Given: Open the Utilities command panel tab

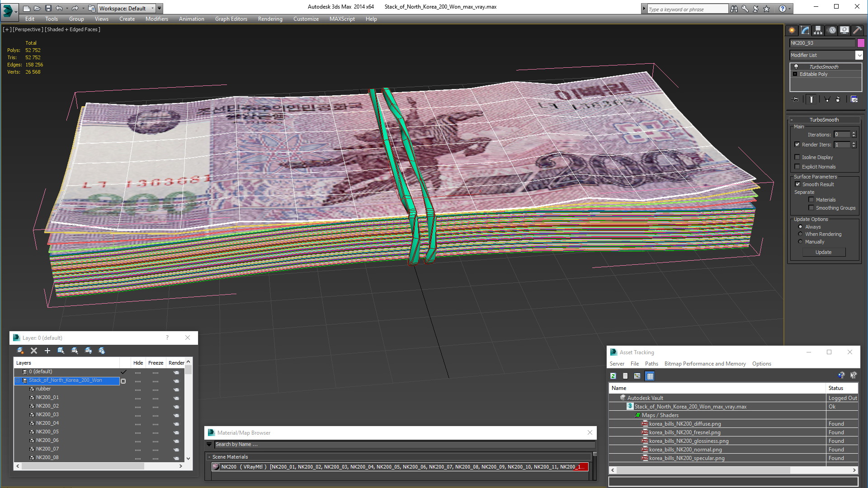Looking at the screenshot, I should tap(857, 30).
